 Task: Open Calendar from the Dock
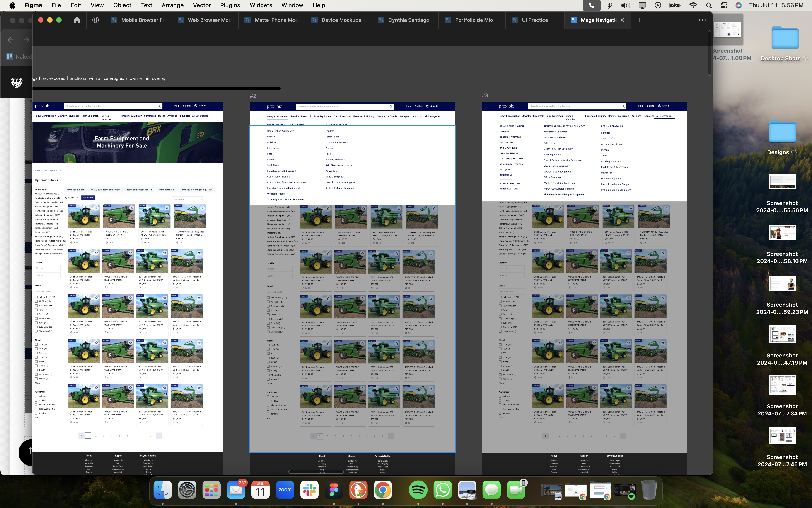tap(261, 490)
